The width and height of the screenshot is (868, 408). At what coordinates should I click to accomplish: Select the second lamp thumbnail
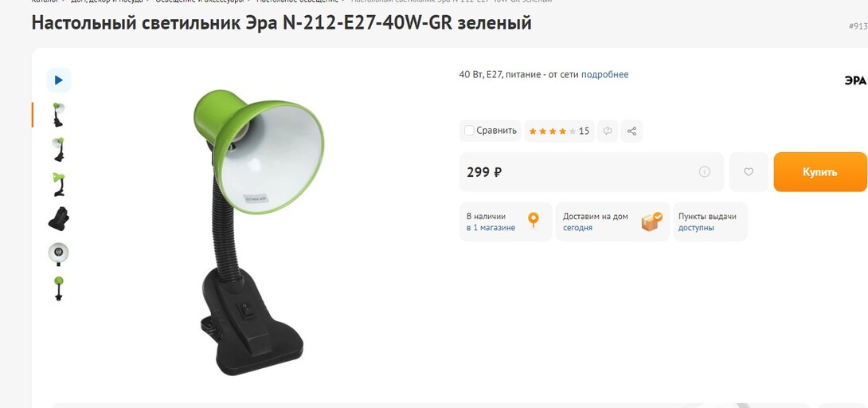(59, 150)
